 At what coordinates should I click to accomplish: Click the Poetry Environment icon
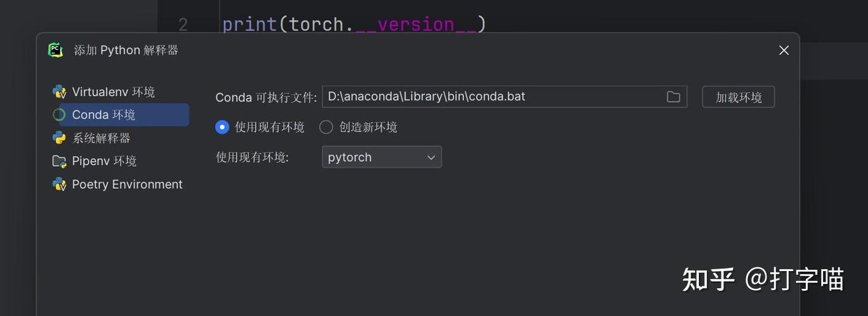coord(59,185)
